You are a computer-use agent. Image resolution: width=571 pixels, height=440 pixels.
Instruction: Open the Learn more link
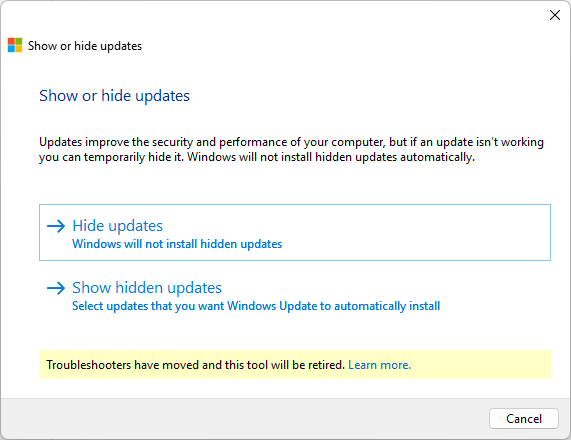379,365
